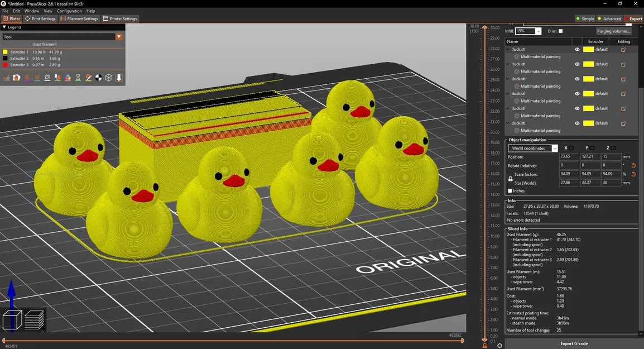Toggle Shells cube icon in legend
Viewport: 644px width, 349px height.
point(109,78)
